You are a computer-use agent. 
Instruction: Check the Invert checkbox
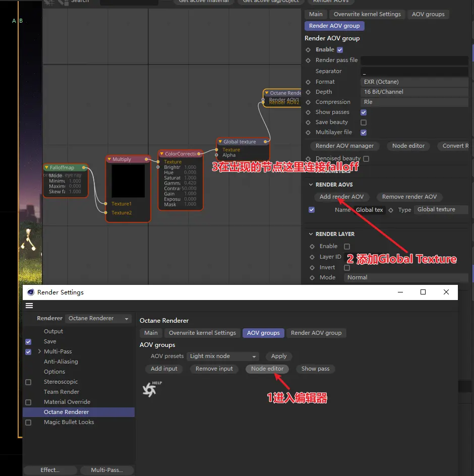point(347,268)
